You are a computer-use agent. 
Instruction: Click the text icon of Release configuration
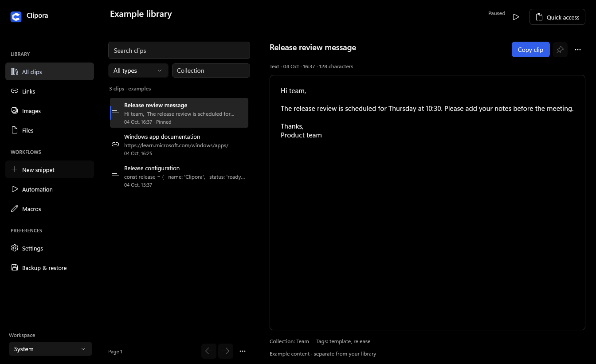[115, 176]
